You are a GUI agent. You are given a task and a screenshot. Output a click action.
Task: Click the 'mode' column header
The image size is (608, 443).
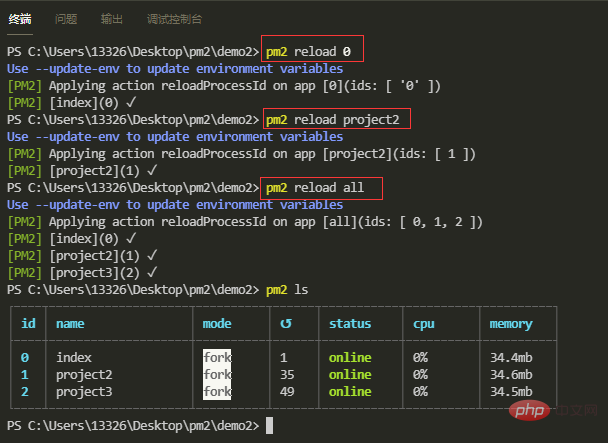click(x=217, y=324)
